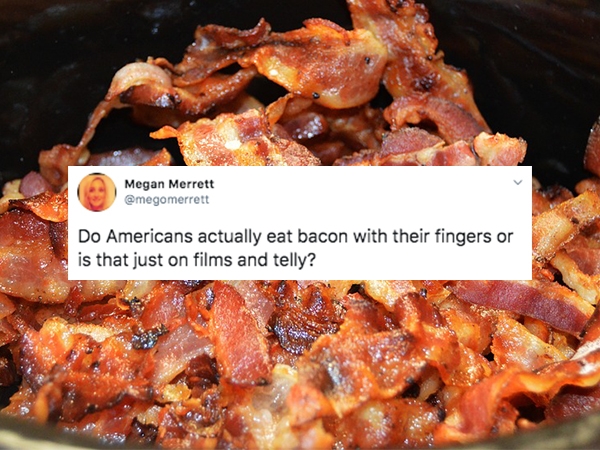
Task: Select the line "is that just on films and telly?"
Action: click(197, 261)
